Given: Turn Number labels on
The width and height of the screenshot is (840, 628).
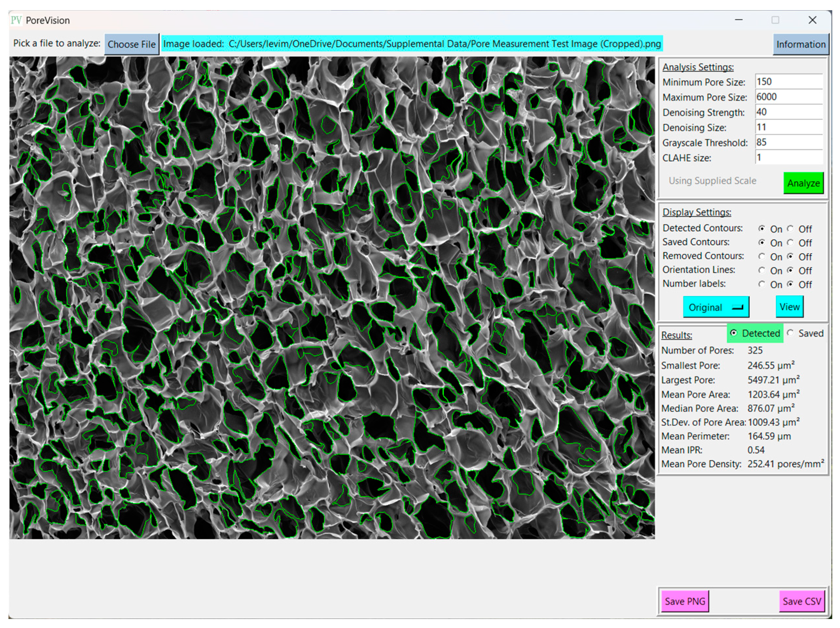Looking at the screenshot, I should [762, 284].
